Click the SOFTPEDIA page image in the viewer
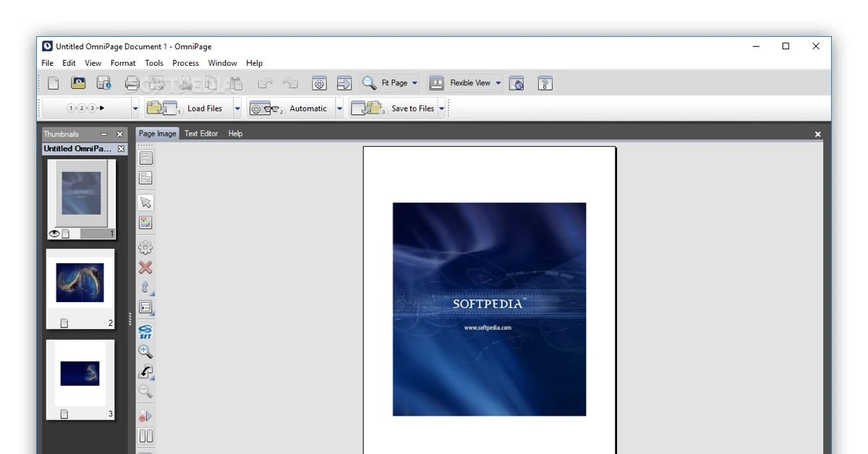Image resolution: width=868 pixels, height=454 pixels. pyautogui.click(x=490, y=309)
